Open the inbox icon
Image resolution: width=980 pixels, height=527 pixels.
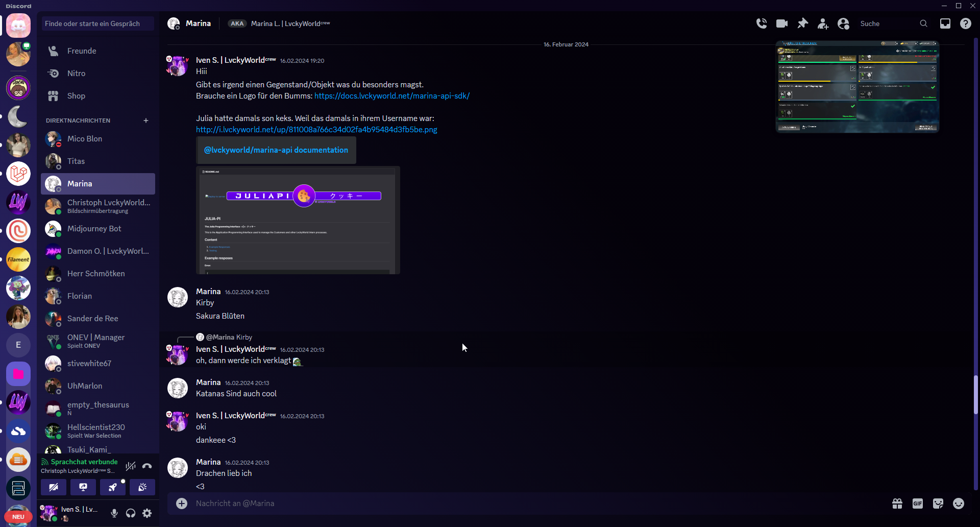(x=945, y=23)
